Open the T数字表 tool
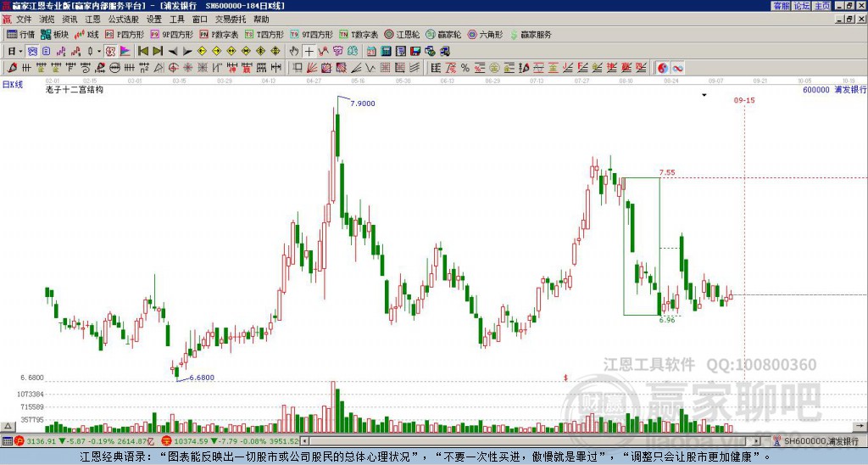Image resolution: width=868 pixels, height=465 pixels. (359, 34)
